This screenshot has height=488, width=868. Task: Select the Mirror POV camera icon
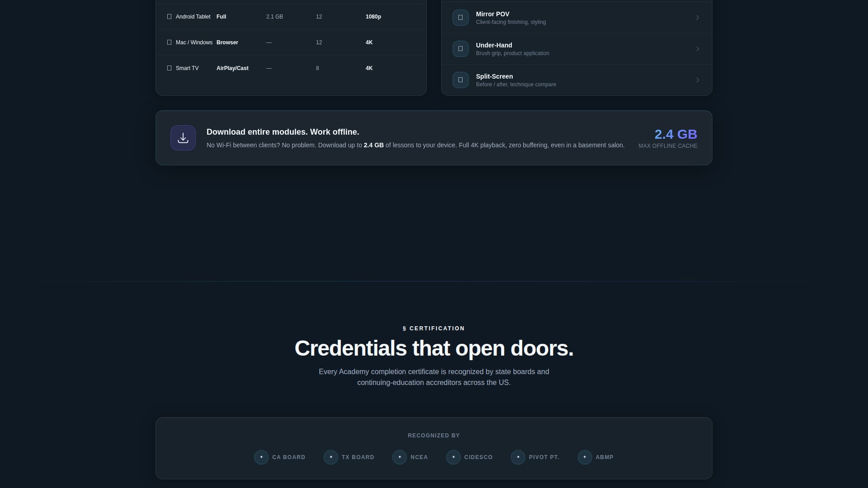pyautogui.click(x=461, y=18)
